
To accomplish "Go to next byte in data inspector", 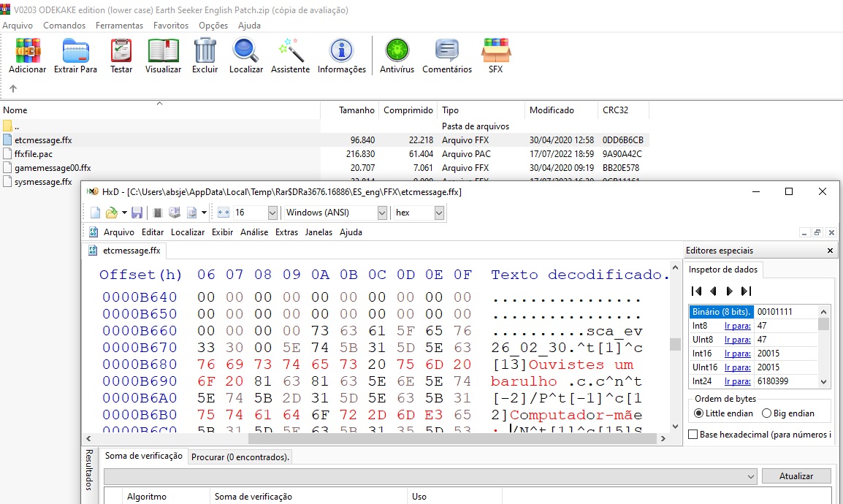I will tap(730, 291).
